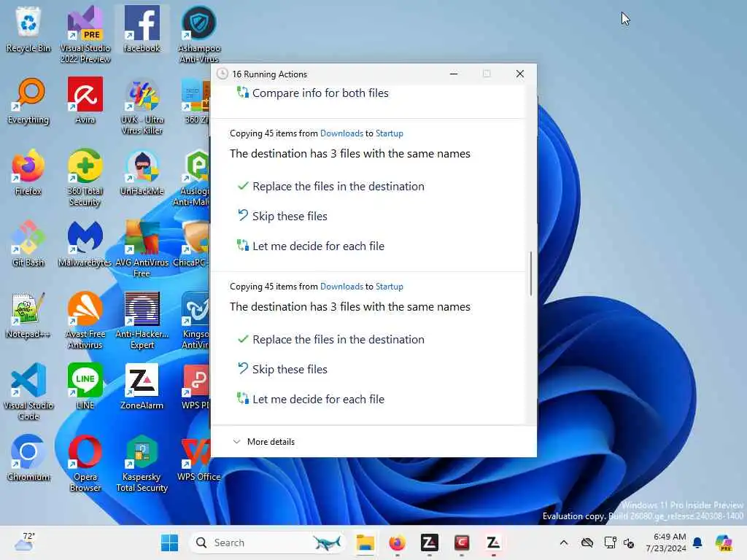Choose Let me decide in second copy conflict

pyautogui.click(x=311, y=399)
